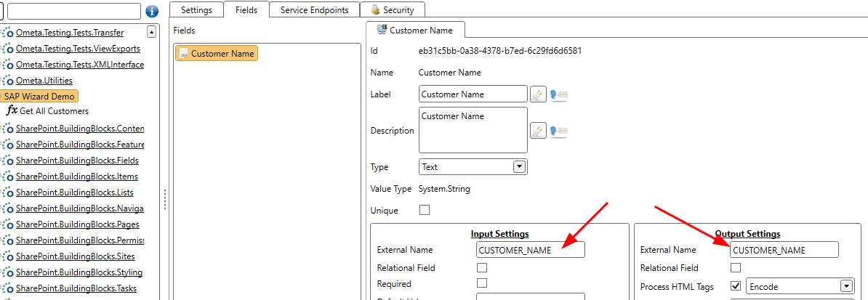Click the lock icon on Security tab
The width and height of the screenshot is (868, 300).
[x=375, y=10]
